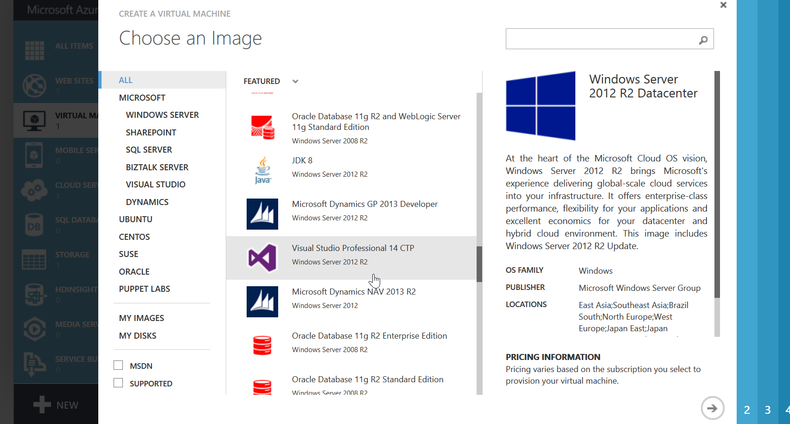Select the Oracle category
Screen dimensions: 790x424
135,271
